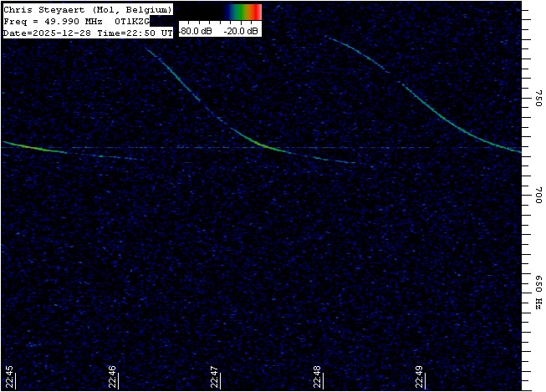The width and height of the screenshot is (546, 392).
Task: Click the 22:45 time axis marker
Action: tap(9, 377)
